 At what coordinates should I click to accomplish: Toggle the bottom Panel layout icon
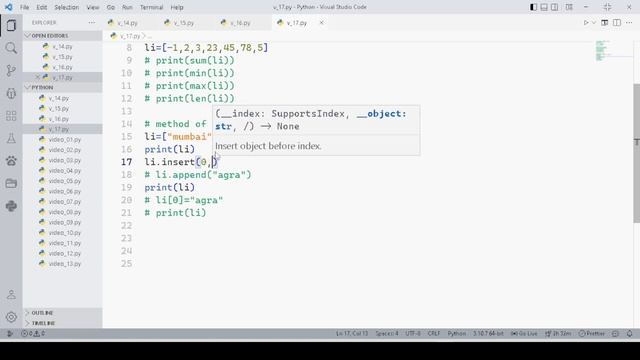(544, 7)
